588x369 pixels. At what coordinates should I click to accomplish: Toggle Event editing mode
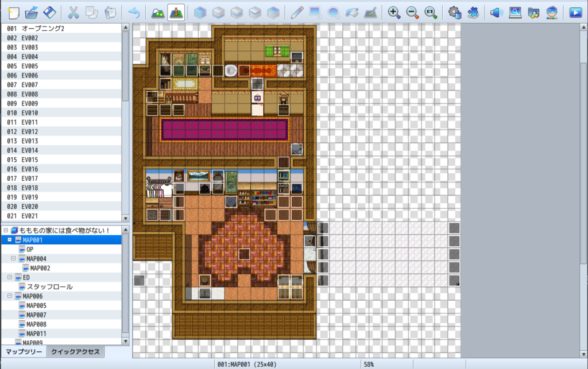point(176,11)
